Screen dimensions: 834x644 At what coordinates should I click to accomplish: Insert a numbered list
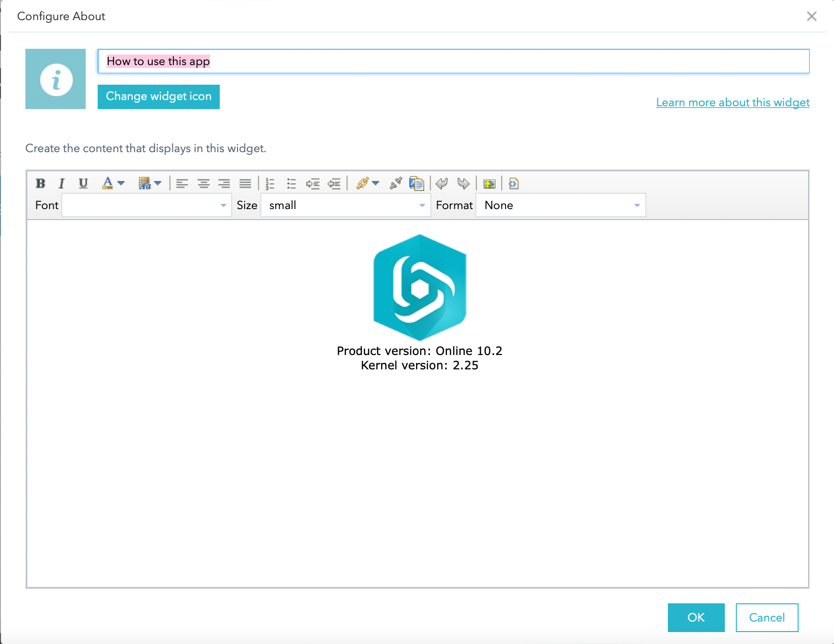point(270,184)
